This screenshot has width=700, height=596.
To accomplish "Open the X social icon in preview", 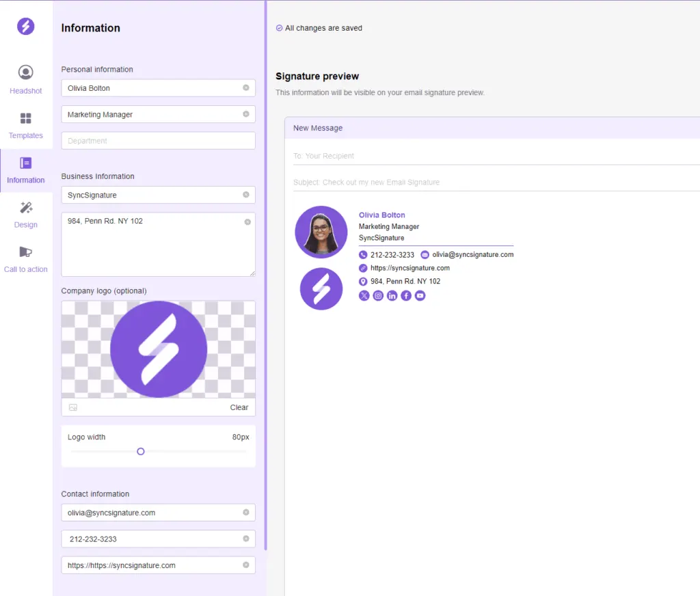I will point(364,295).
